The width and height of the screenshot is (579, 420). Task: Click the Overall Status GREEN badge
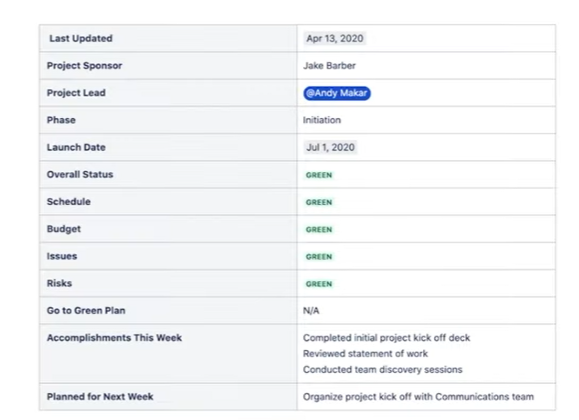click(x=319, y=175)
